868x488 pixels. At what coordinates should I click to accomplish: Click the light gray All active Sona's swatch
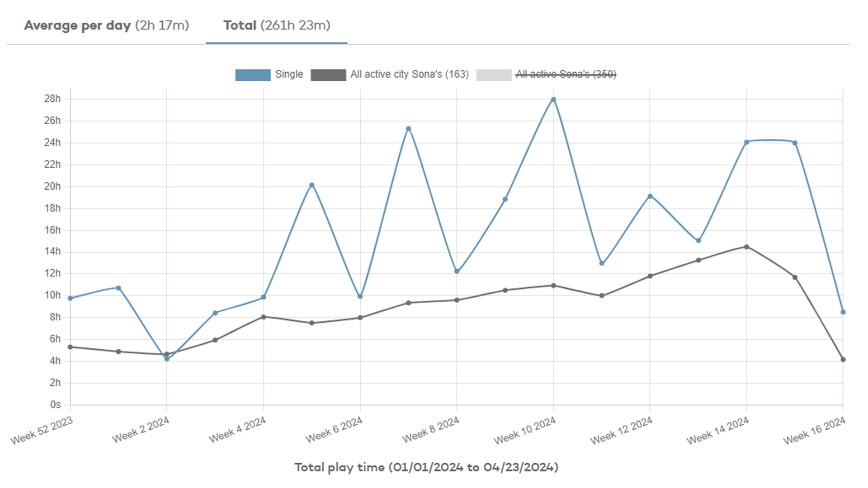click(494, 75)
